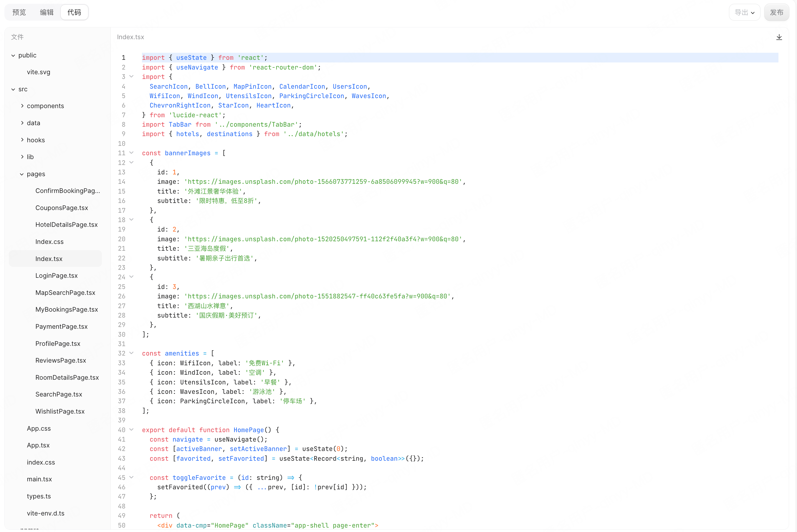Fold HomePage function at line 40
Viewport: 797px width, 532px height.
click(132, 429)
